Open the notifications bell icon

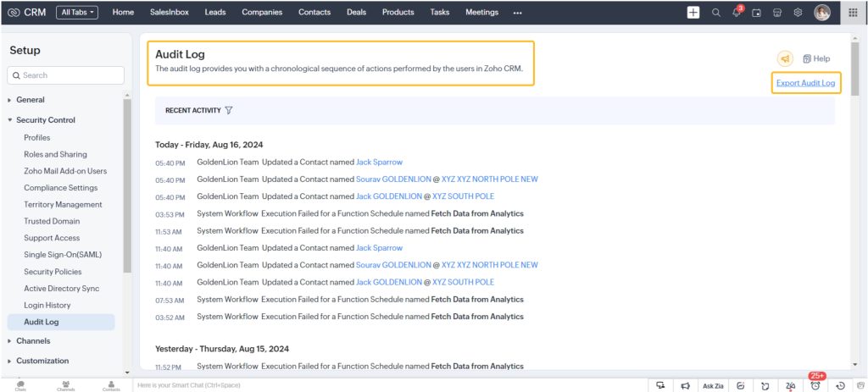pyautogui.click(x=737, y=13)
